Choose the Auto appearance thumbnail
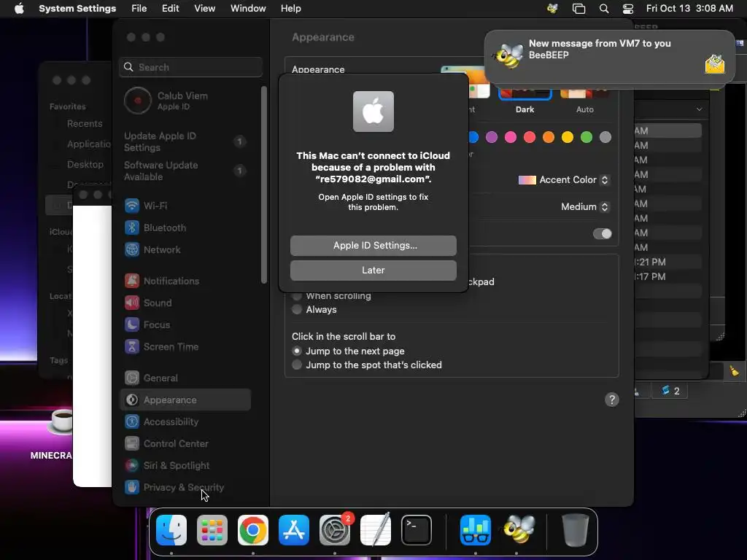The height and width of the screenshot is (560, 747). 584,94
